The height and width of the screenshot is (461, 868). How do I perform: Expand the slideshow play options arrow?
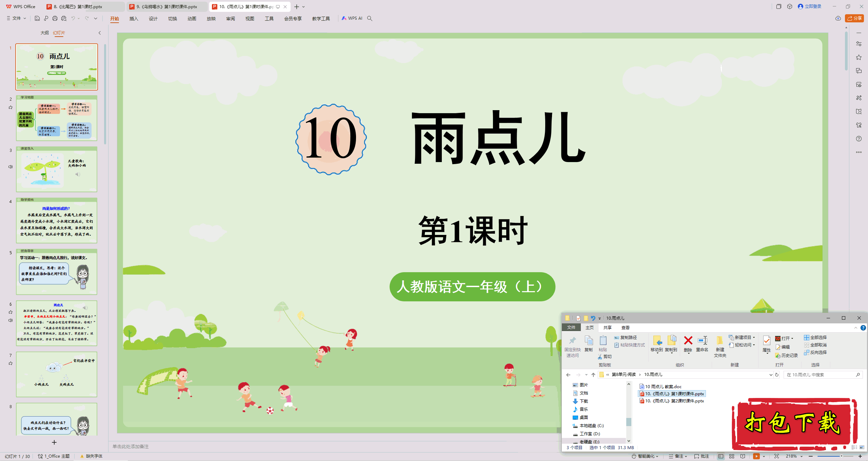point(764,456)
